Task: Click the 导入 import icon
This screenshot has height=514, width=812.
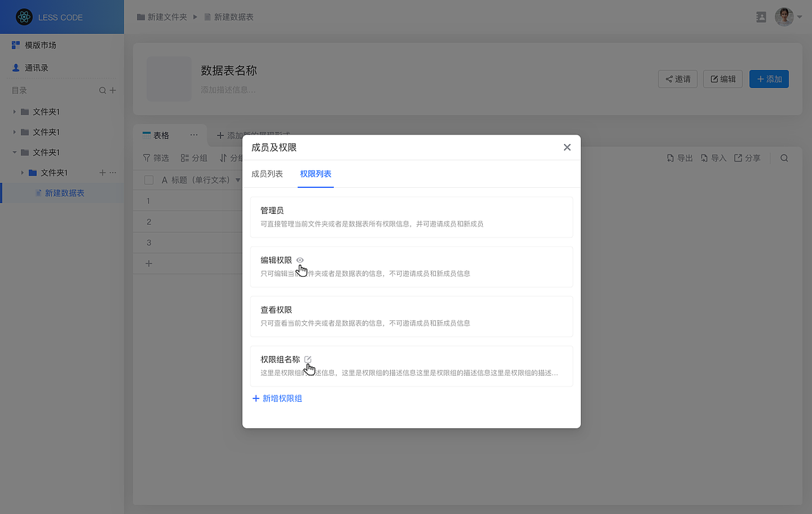Action: [704, 157]
